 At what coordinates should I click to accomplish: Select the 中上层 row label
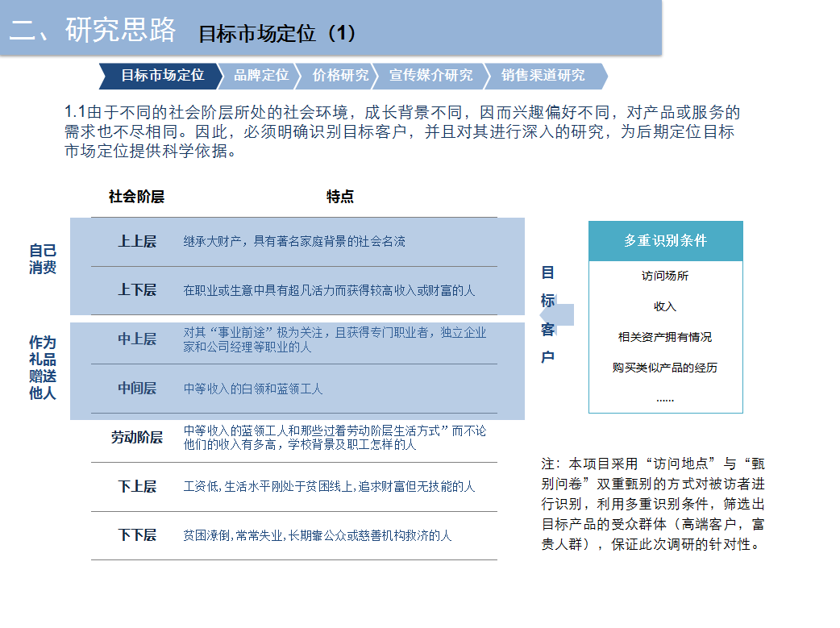coord(137,339)
